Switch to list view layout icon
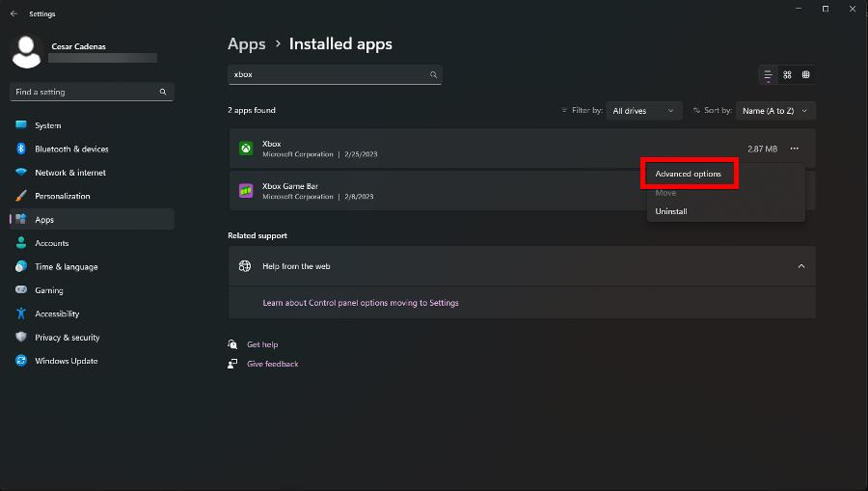Screen dimensions: 868x491 [768, 74]
